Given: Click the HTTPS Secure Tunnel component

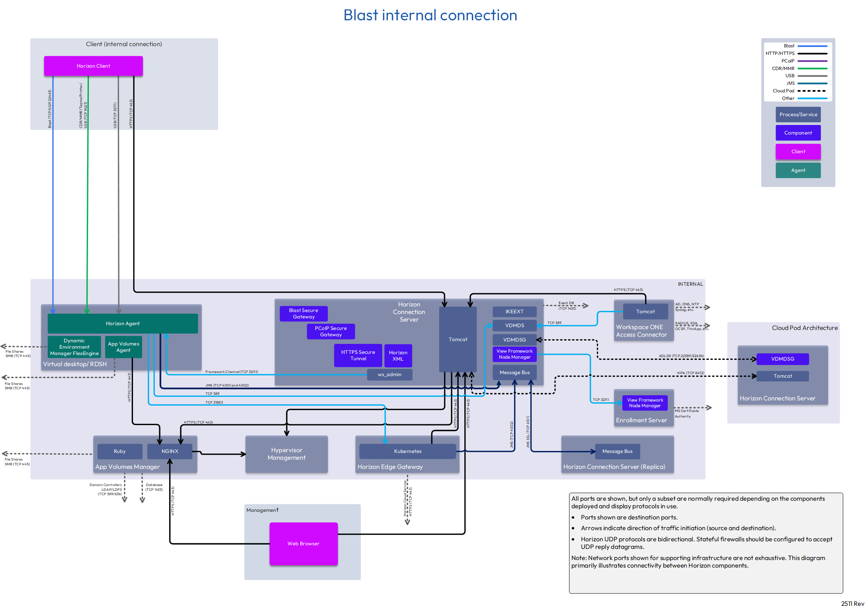Looking at the screenshot, I should click(358, 355).
